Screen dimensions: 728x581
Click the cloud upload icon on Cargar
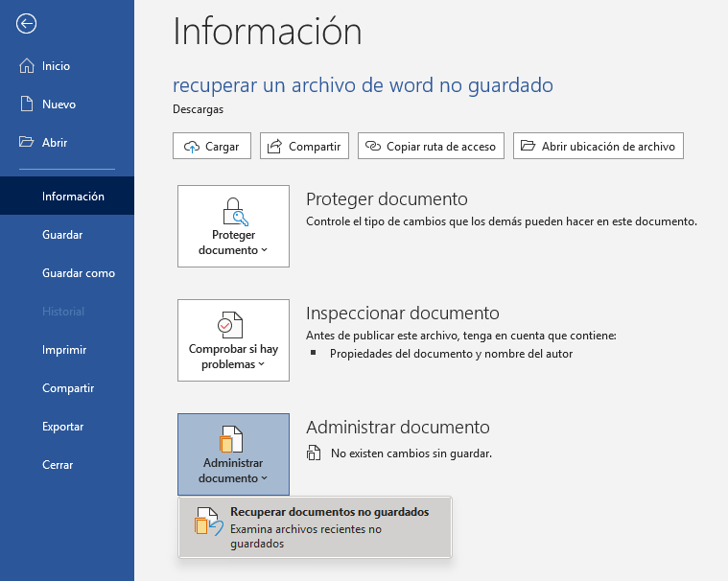(192, 147)
